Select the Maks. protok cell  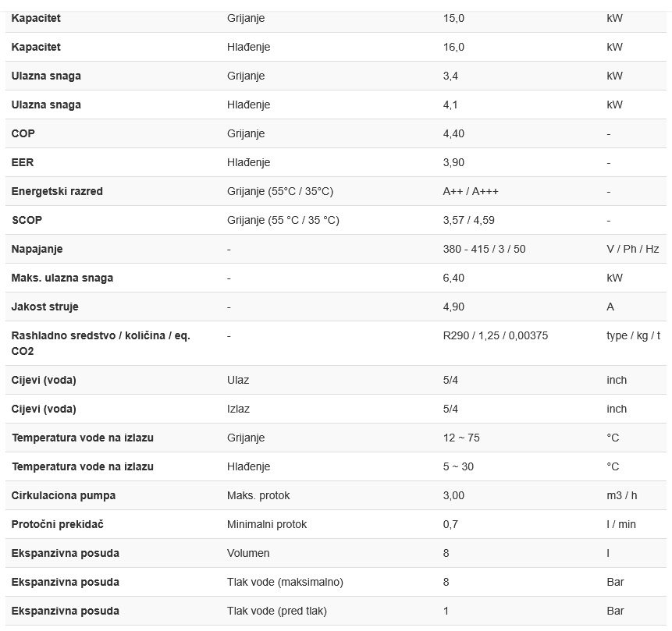(258, 495)
